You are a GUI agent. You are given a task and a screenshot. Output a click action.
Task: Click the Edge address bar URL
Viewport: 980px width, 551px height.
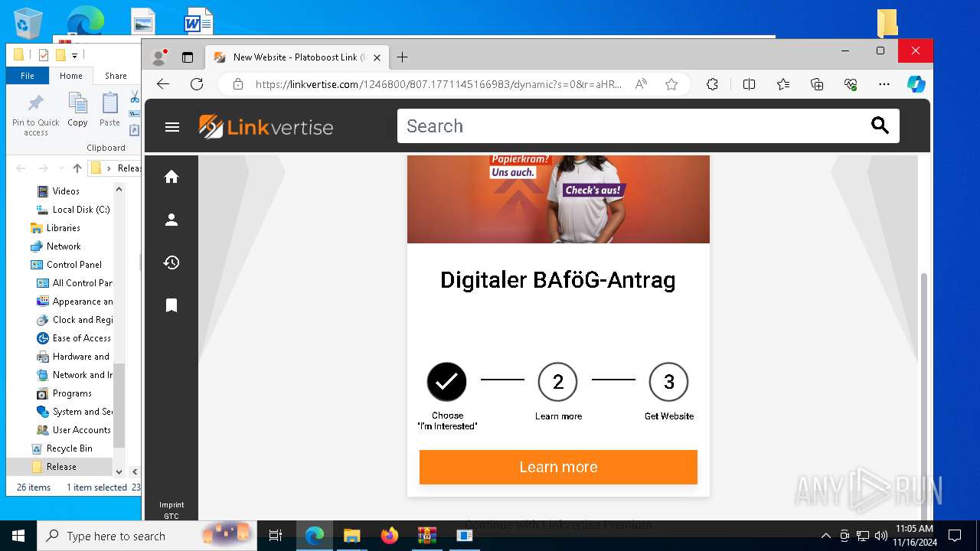point(439,84)
